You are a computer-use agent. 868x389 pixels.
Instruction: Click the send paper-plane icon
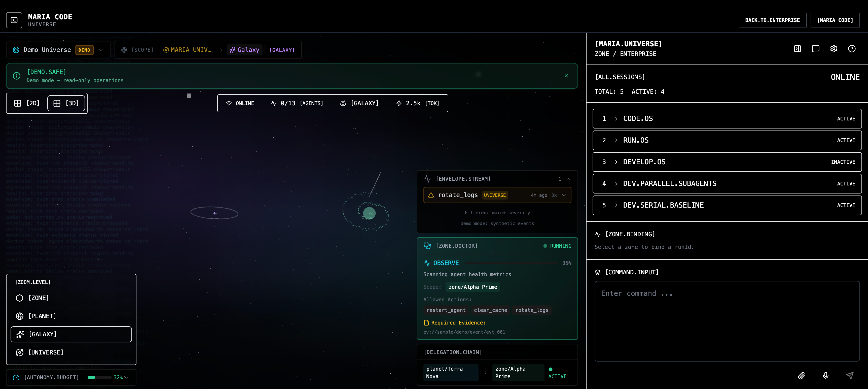[x=850, y=375]
